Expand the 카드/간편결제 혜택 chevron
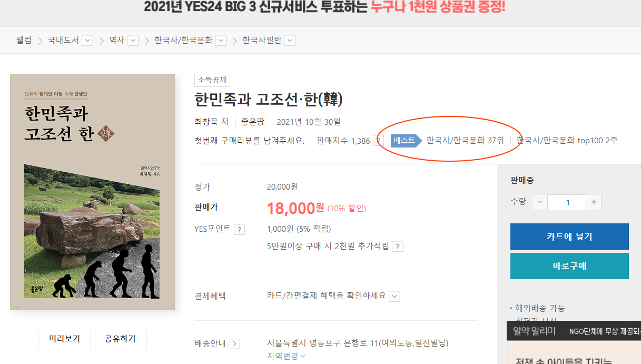The width and height of the screenshot is (641, 364). [x=395, y=297]
